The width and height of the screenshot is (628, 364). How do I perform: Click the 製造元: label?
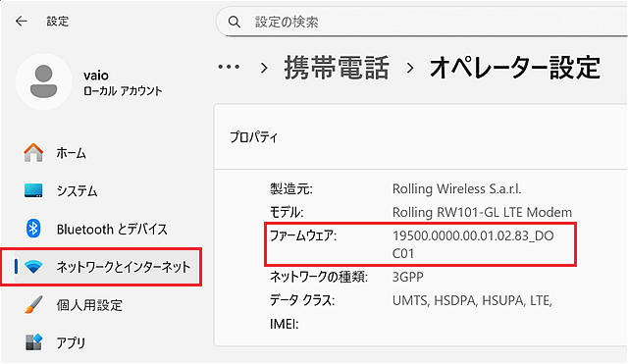290,188
